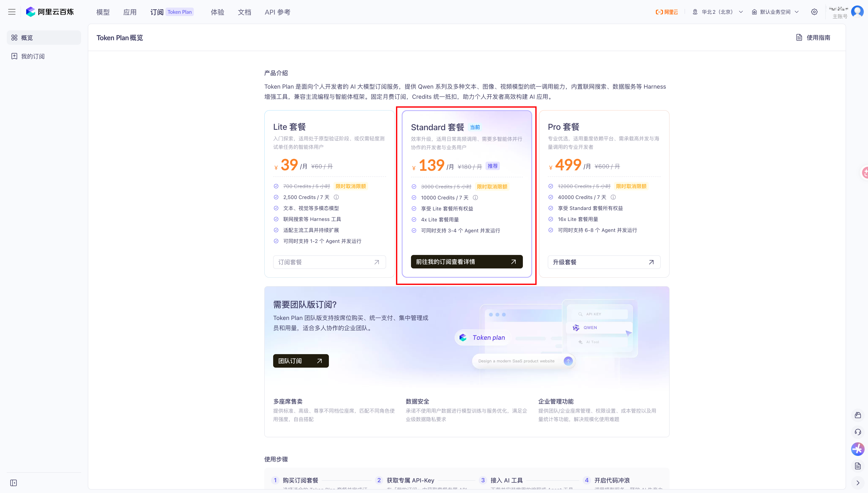Click the 阿里云百炼 logo
This screenshot has width=868, height=493.
50,12
